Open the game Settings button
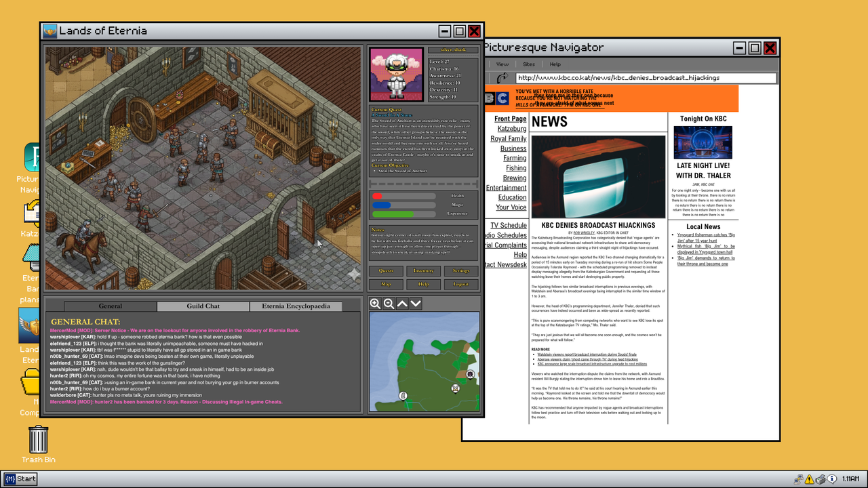This screenshot has width=868, height=488. pyautogui.click(x=460, y=271)
